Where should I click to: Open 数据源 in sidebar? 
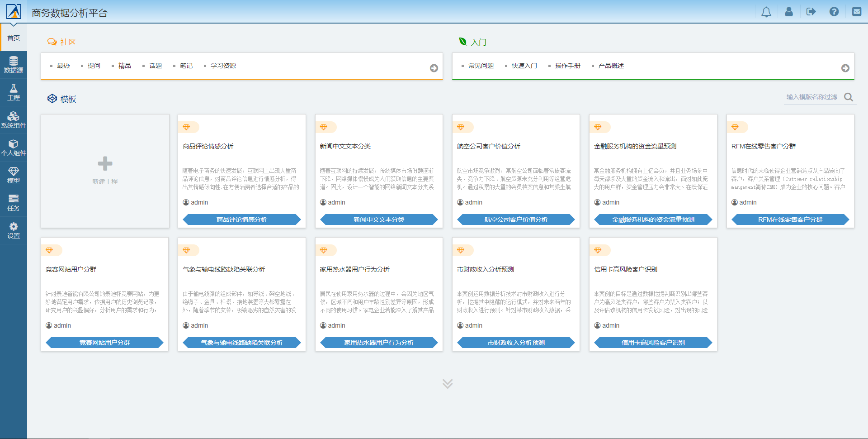pos(14,65)
